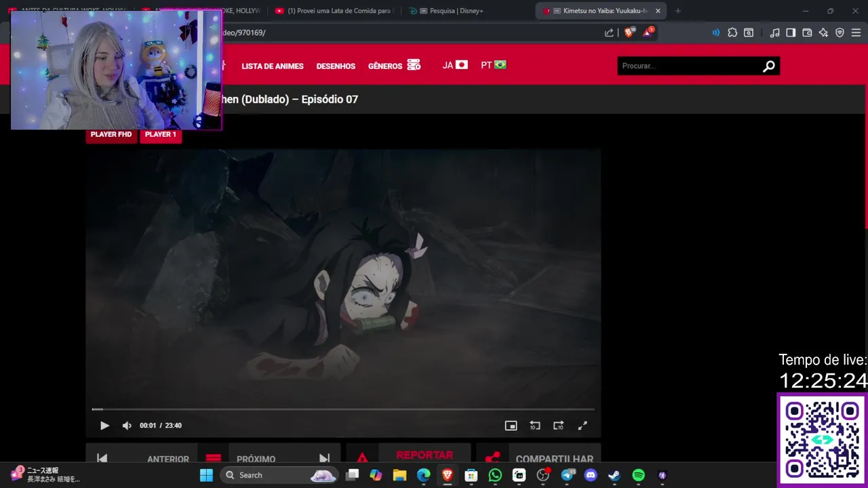Open the Leo AI sparkle icon
Viewport: 868px width, 488px height.
point(823,33)
